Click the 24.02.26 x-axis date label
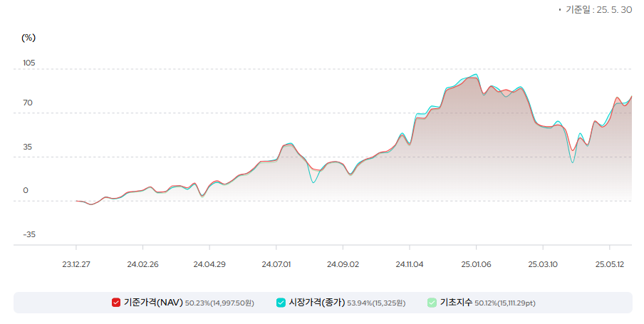Image resolution: width=644 pixels, height=324 pixels. (142, 264)
